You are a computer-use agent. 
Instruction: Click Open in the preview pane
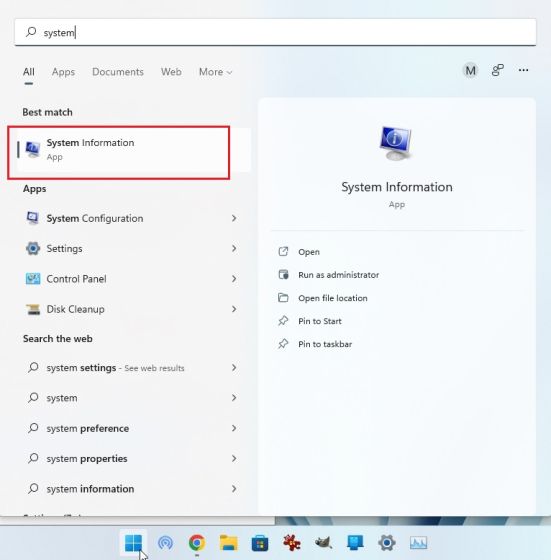click(309, 252)
